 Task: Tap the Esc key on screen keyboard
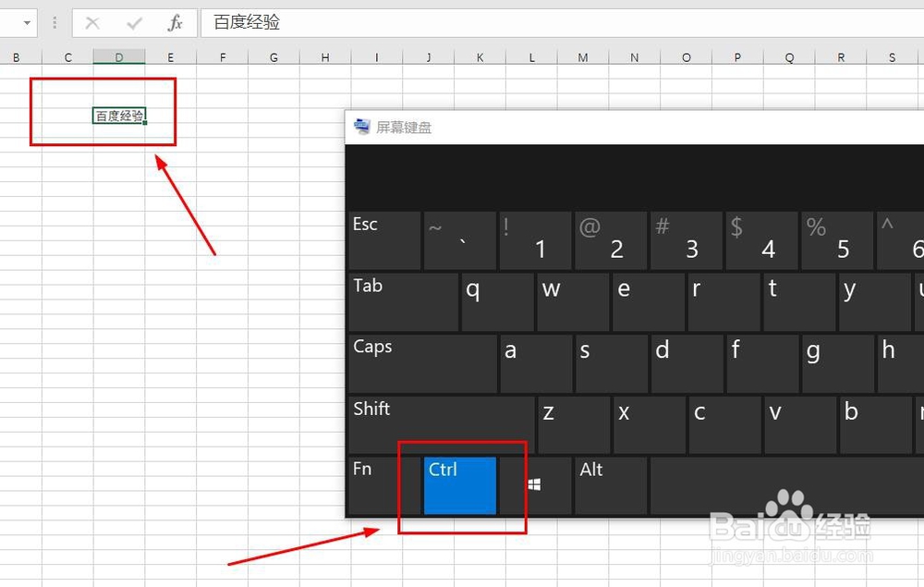pos(384,240)
